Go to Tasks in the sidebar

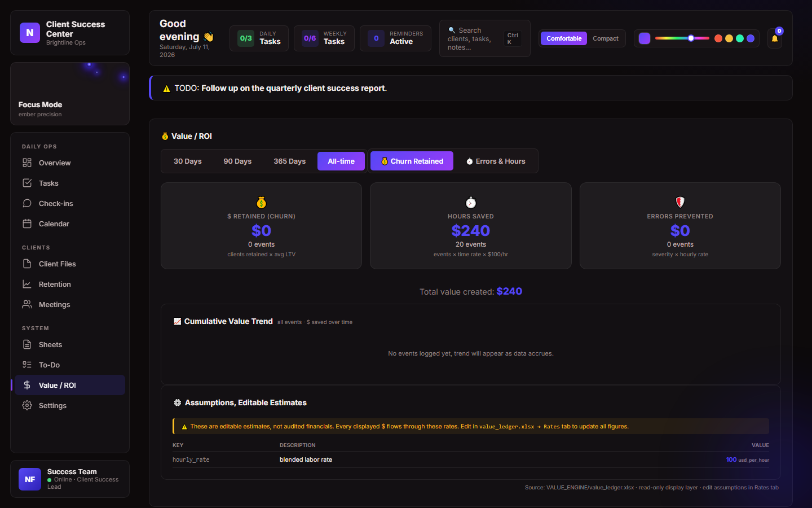tap(70, 183)
